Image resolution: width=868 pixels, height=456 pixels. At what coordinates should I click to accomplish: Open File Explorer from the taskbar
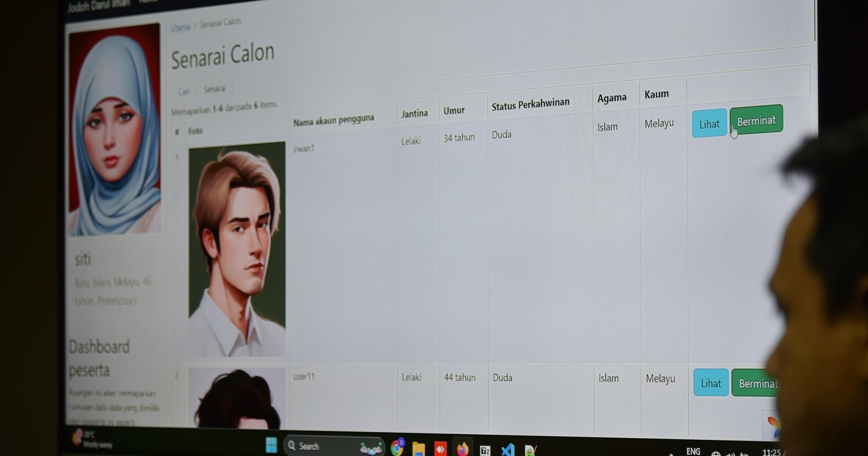coord(419,449)
